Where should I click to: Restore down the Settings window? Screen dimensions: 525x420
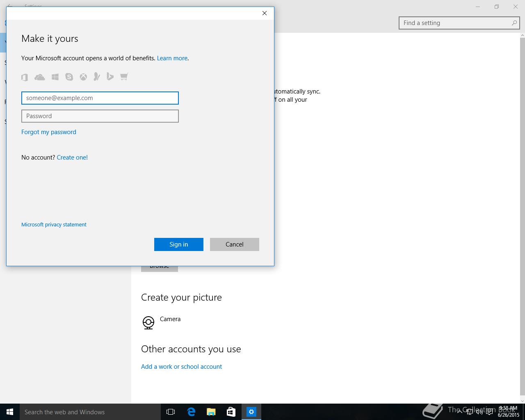497,7
